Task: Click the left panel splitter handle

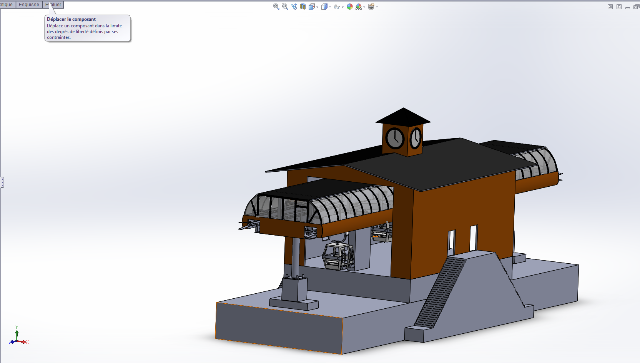Action: [2, 182]
